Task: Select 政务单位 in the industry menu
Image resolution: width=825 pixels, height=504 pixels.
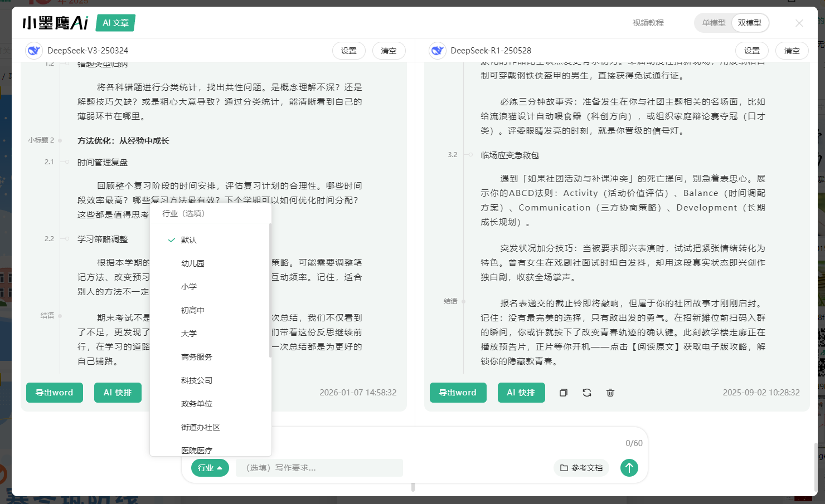Action: tap(197, 404)
